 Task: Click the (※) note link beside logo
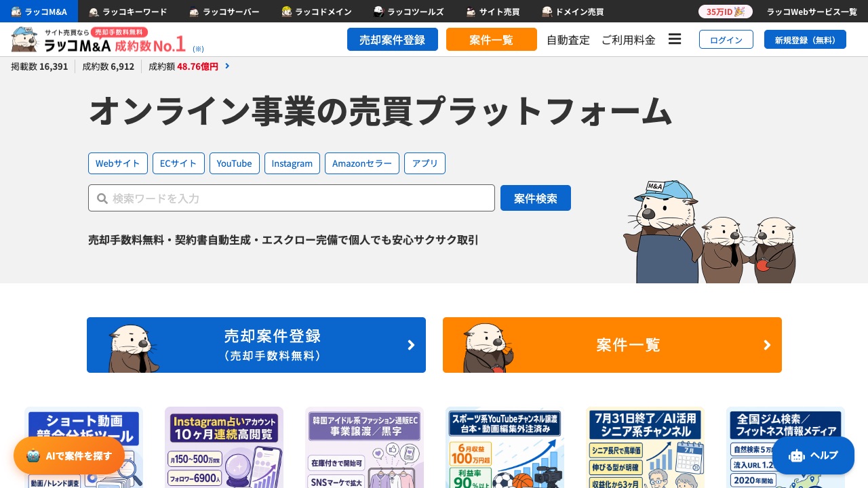tap(198, 49)
